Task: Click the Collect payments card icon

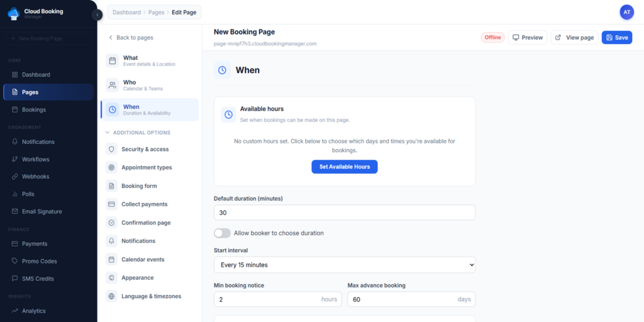Action: pos(111,204)
